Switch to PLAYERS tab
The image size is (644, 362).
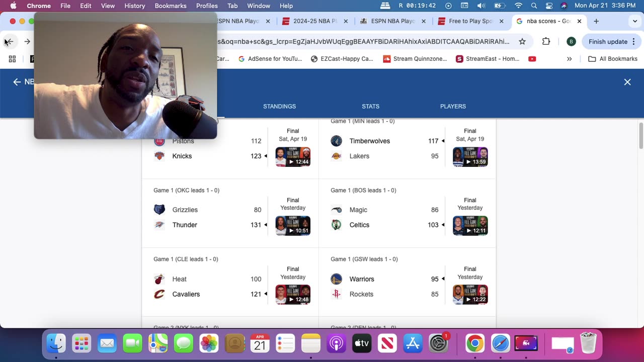[453, 106]
